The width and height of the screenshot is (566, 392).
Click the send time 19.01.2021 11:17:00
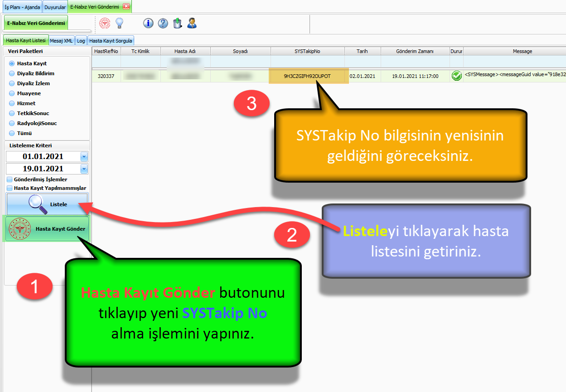coord(415,76)
